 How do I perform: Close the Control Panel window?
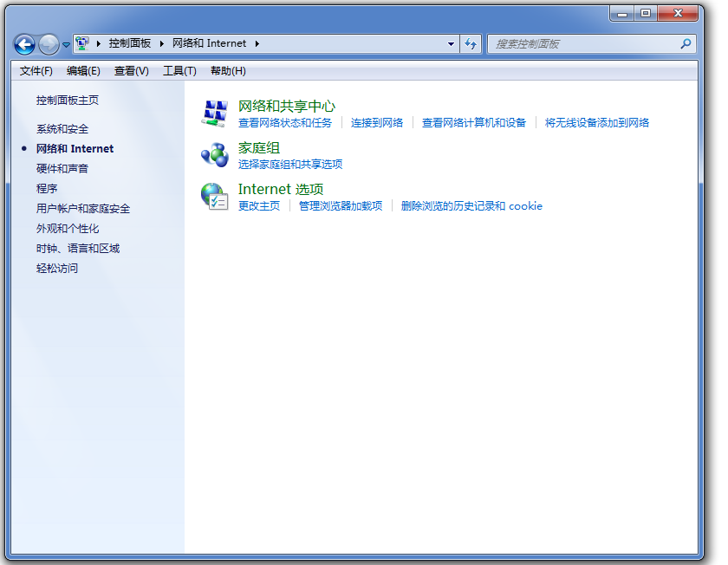coord(678,14)
